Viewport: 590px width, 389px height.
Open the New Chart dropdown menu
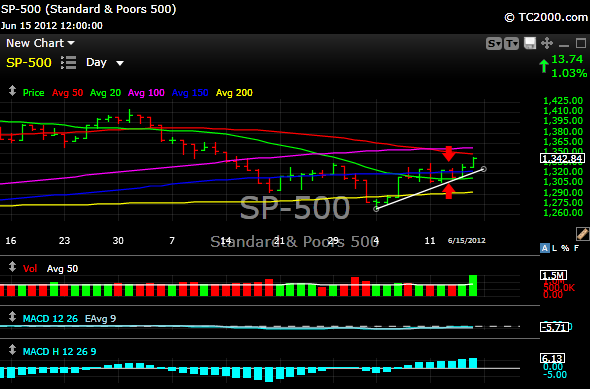(41, 43)
